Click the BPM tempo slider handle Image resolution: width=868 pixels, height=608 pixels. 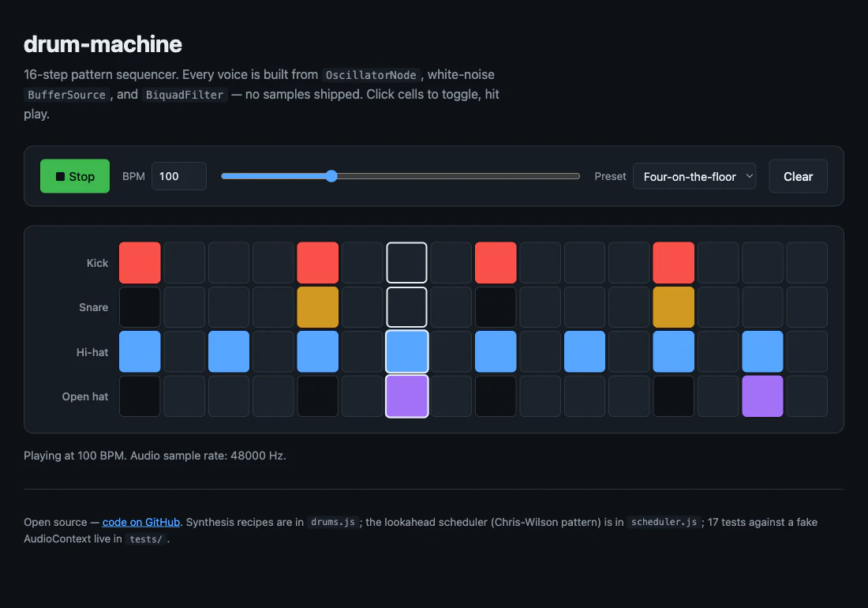(x=331, y=176)
